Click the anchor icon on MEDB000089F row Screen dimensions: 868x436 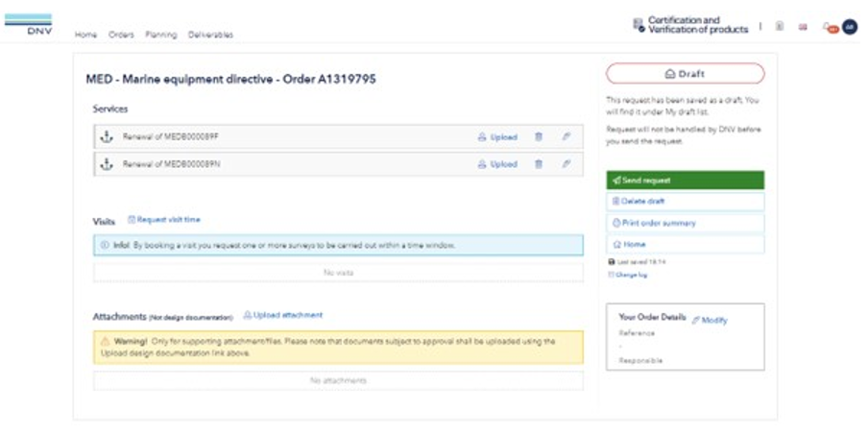pyautogui.click(x=108, y=137)
